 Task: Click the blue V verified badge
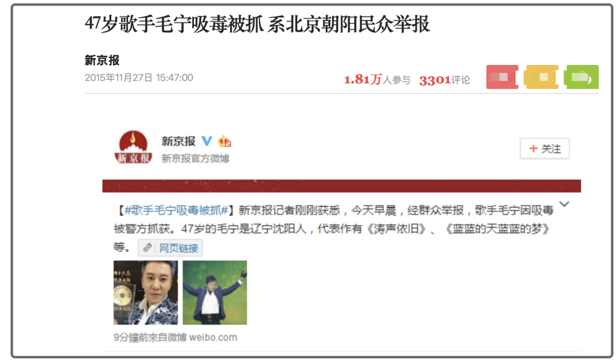pos(206,141)
